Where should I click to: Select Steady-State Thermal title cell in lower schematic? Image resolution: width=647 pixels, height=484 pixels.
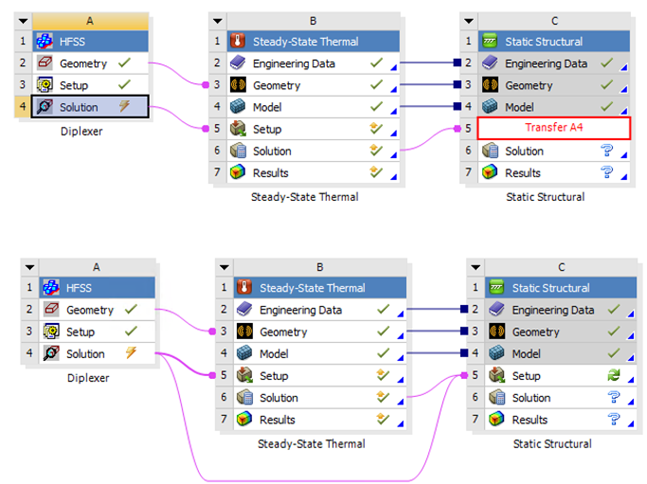pos(320,288)
